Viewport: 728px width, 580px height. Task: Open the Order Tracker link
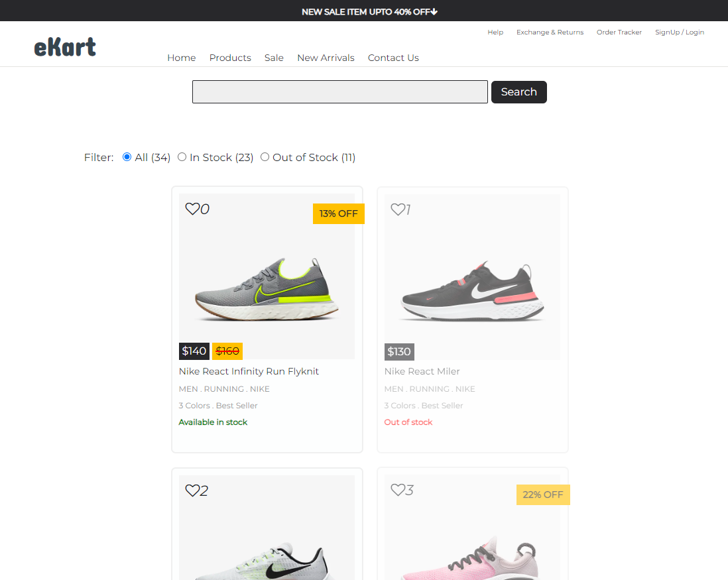pyautogui.click(x=619, y=32)
